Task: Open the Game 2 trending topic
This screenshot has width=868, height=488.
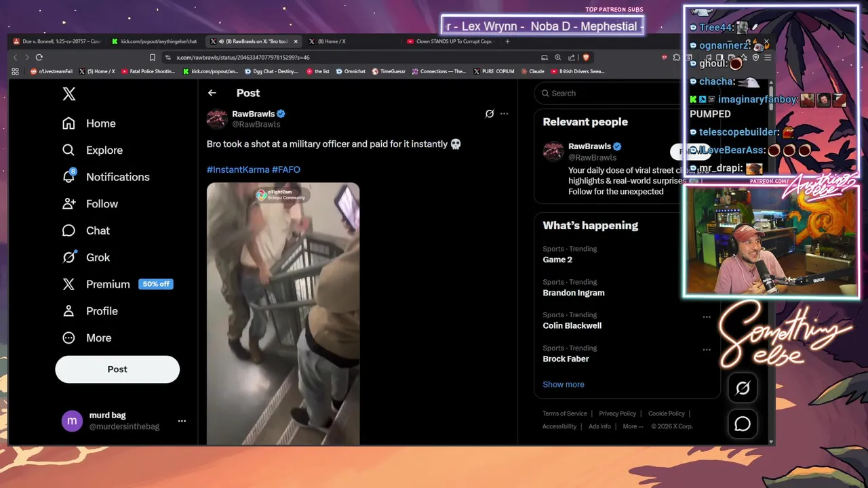Action: tap(557, 260)
